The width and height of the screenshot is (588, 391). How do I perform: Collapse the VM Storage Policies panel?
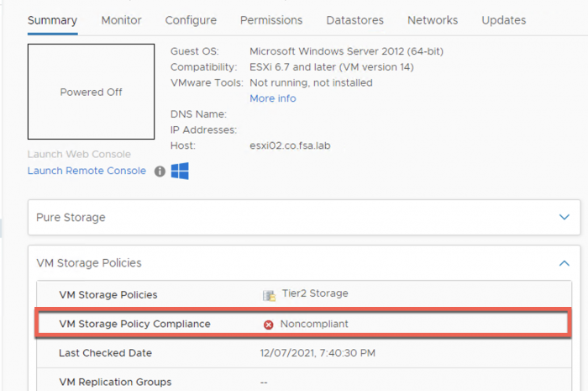tap(564, 263)
